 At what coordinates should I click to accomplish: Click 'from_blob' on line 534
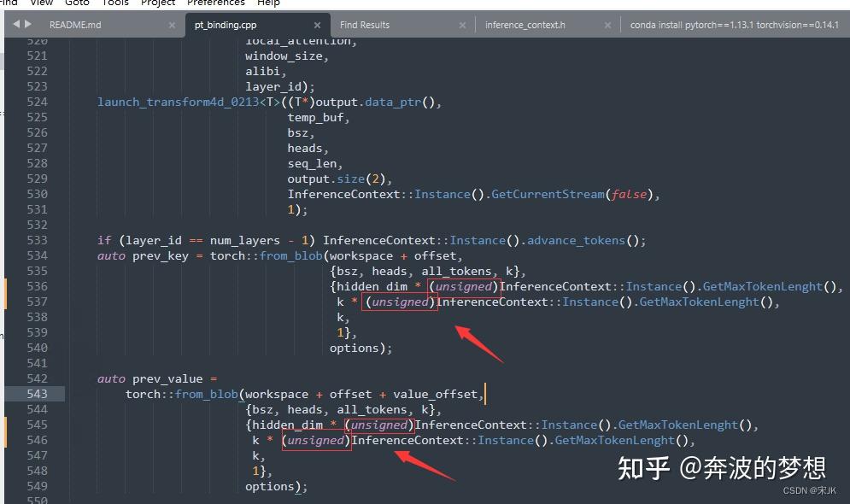[290, 255]
